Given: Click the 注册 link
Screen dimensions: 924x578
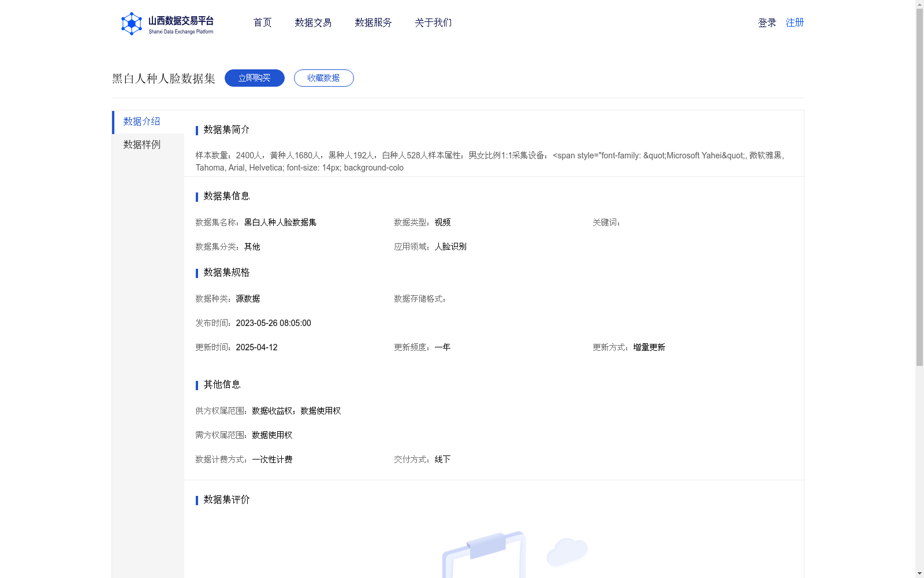Looking at the screenshot, I should [795, 23].
